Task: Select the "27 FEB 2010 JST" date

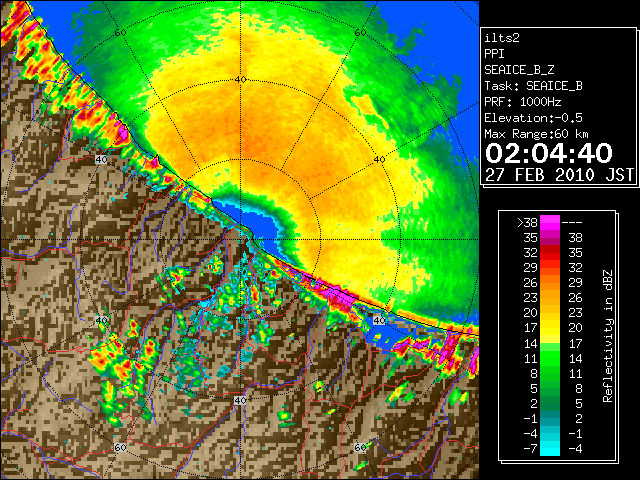Action: pyautogui.click(x=559, y=175)
